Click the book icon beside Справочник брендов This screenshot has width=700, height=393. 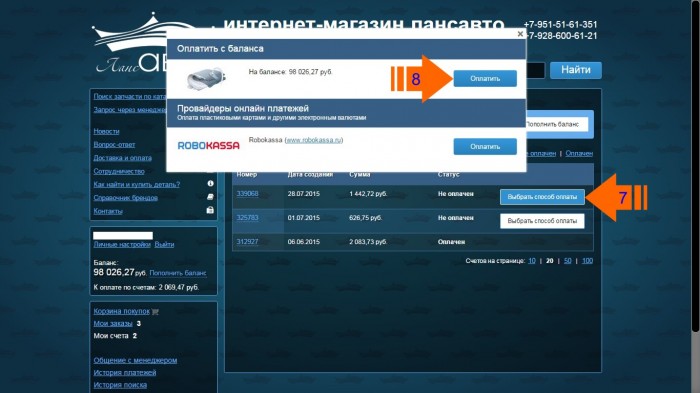pos(210,196)
